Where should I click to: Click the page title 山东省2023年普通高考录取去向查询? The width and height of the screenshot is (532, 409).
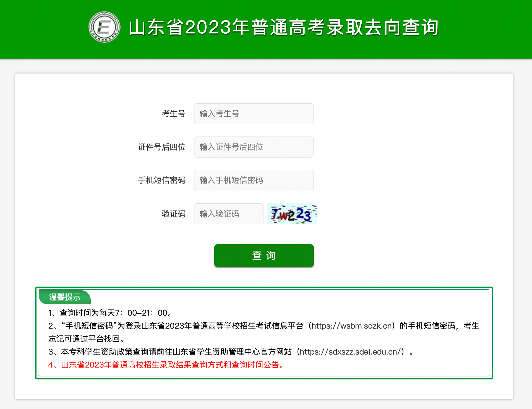284,27
